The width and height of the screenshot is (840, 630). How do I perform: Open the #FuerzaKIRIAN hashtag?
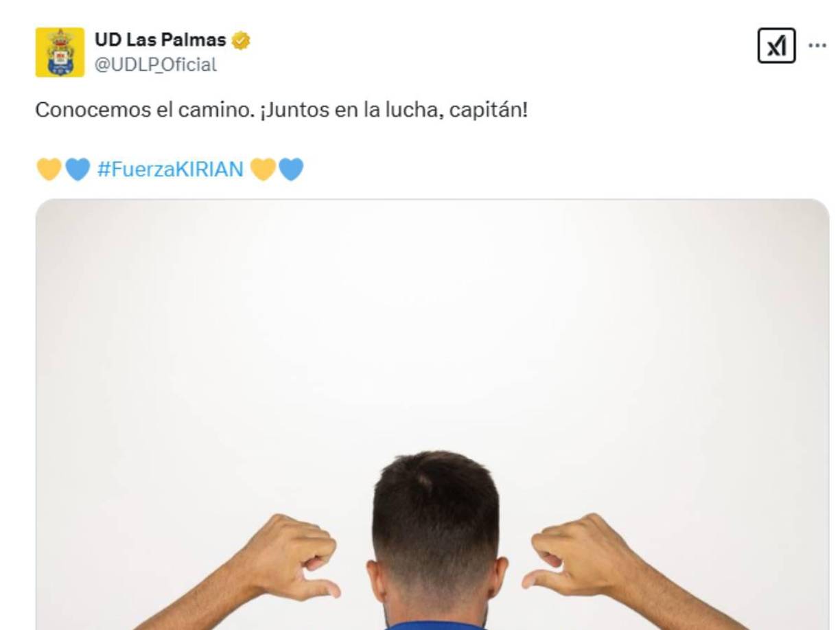(170, 169)
